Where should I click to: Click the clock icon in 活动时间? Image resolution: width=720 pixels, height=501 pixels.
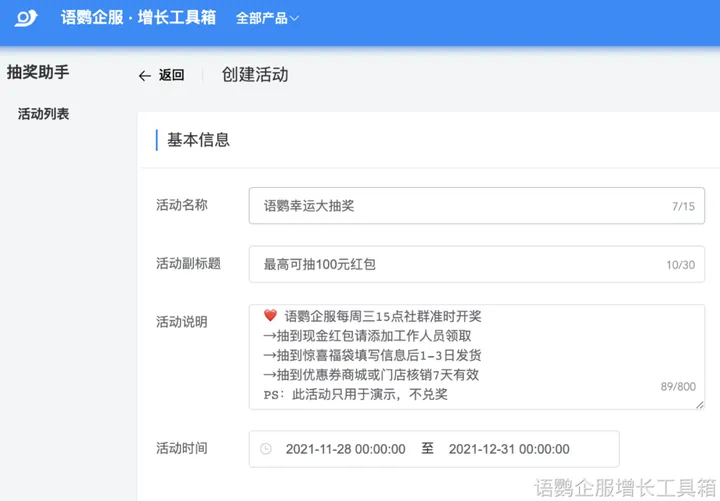[266, 449]
